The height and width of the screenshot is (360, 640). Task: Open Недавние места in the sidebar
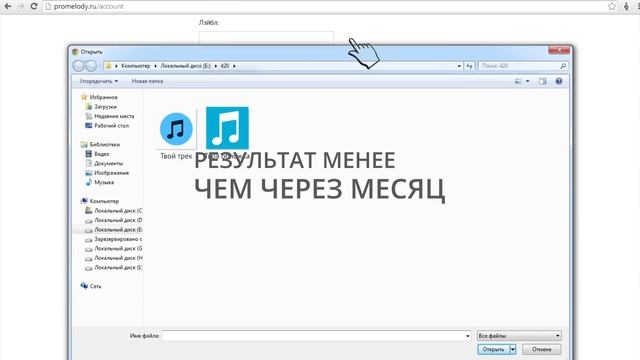[x=114, y=116]
